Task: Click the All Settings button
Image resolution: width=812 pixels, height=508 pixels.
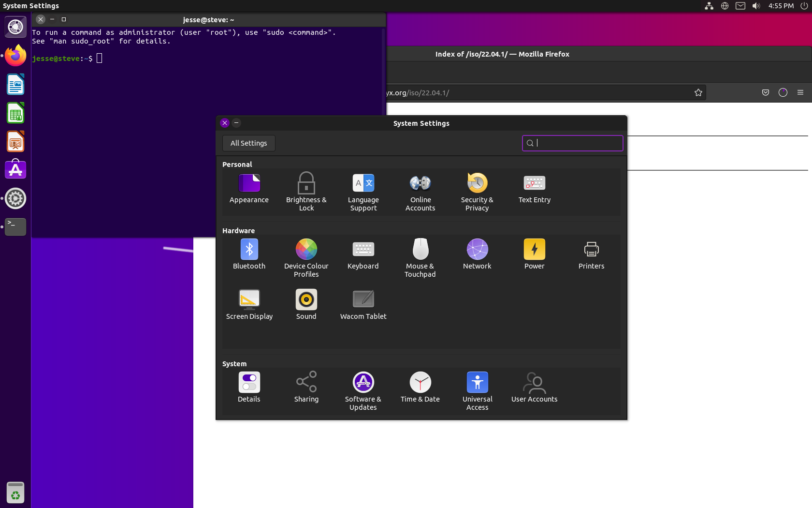Action: [249, 143]
